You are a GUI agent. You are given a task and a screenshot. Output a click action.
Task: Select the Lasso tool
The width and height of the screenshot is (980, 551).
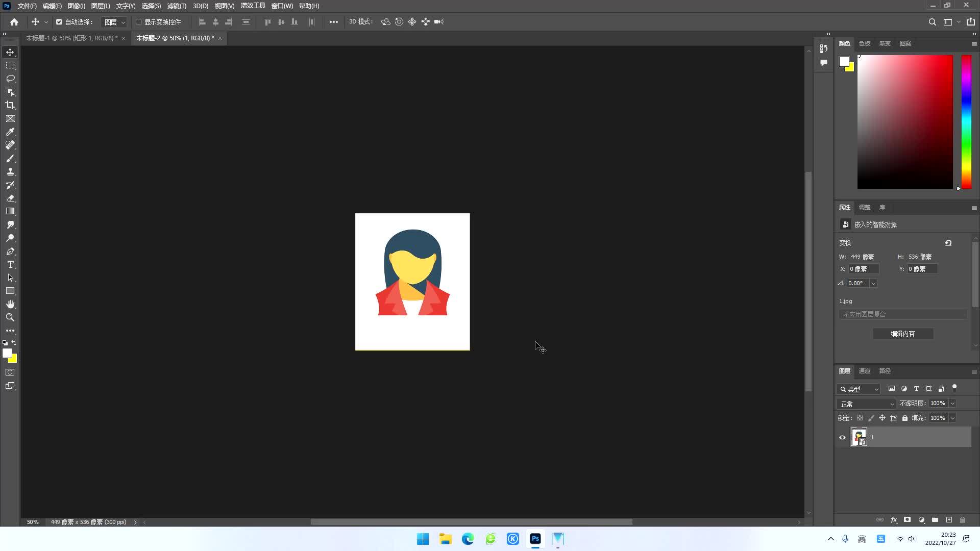pyautogui.click(x=10, y=79)
